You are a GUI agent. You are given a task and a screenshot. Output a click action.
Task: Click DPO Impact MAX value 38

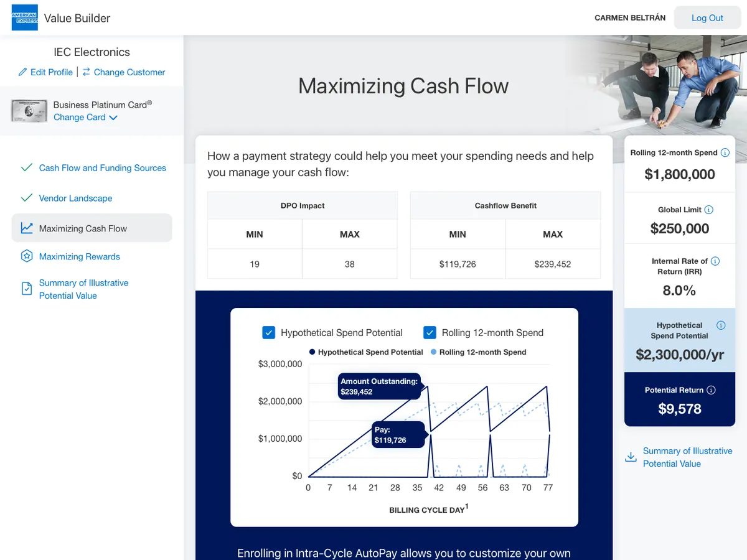click(350, 264)
